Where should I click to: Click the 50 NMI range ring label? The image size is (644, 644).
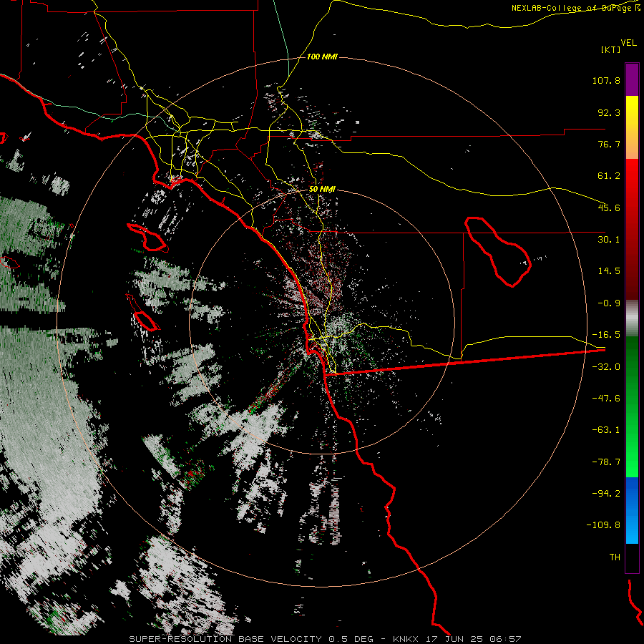tap(322, 190)
